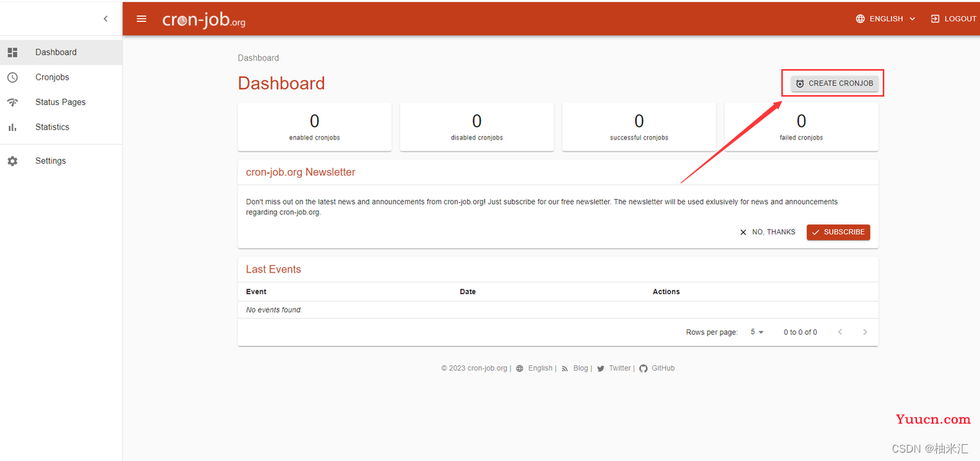980x461 pixels.
Task: Click the Status Pages signal icon
Action: coord(12,103)
